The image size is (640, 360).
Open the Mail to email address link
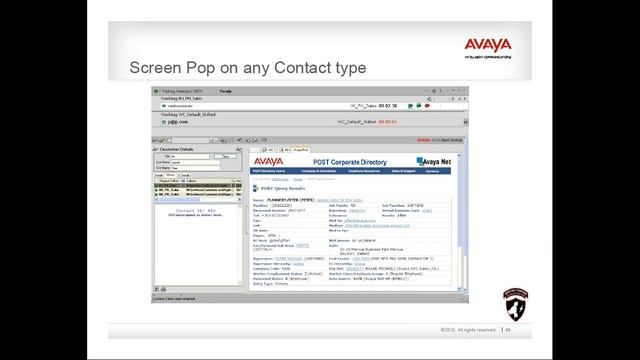tap(360, 221)
